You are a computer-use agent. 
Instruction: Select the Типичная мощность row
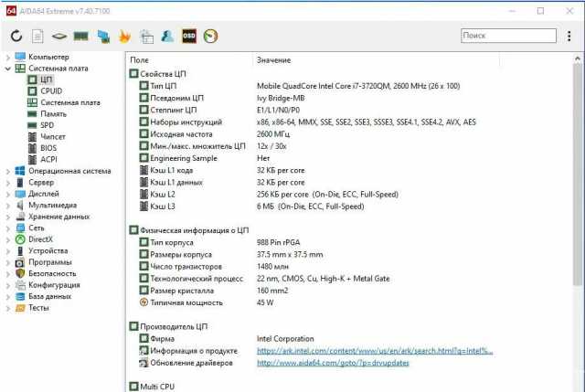point(207,302)
